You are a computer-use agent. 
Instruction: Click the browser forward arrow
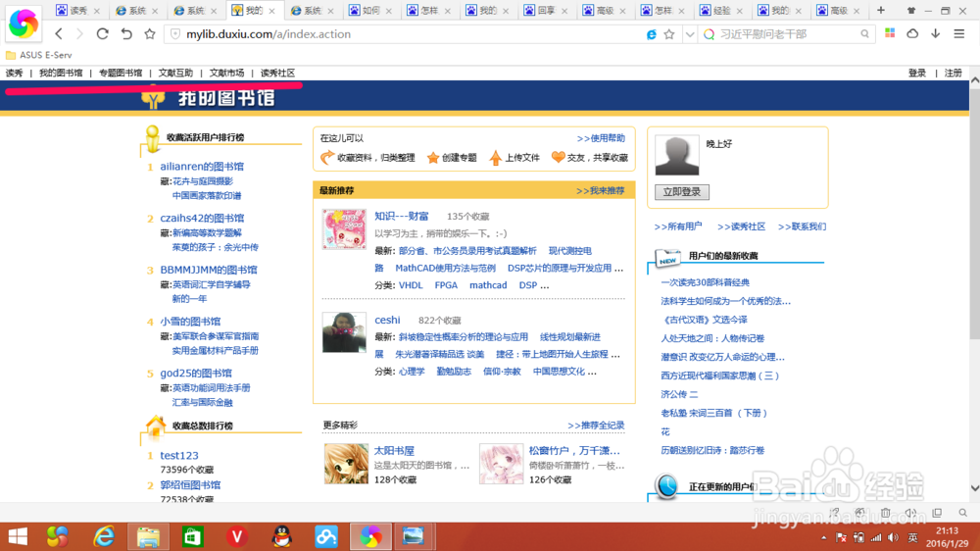[79, 33]
